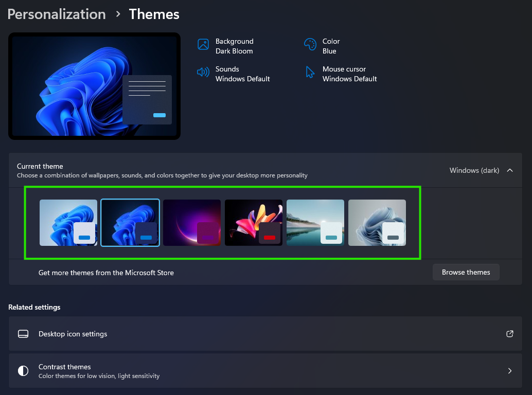The image size is (532, 395).
Task: Click the large theme preview image
Action: [94, 86]
